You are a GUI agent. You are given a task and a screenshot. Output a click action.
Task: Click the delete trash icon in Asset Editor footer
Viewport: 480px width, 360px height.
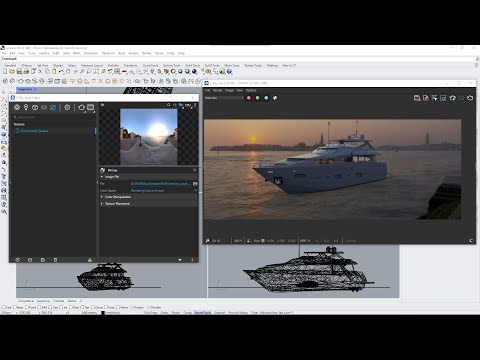click(55, 260)
